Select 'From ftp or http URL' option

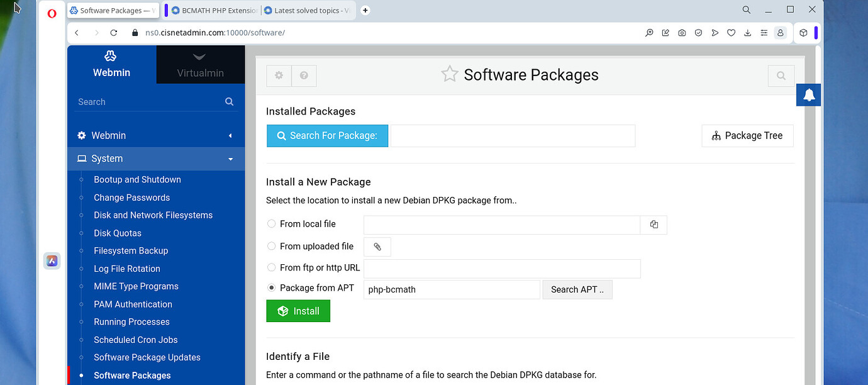(x=271, y=267)
